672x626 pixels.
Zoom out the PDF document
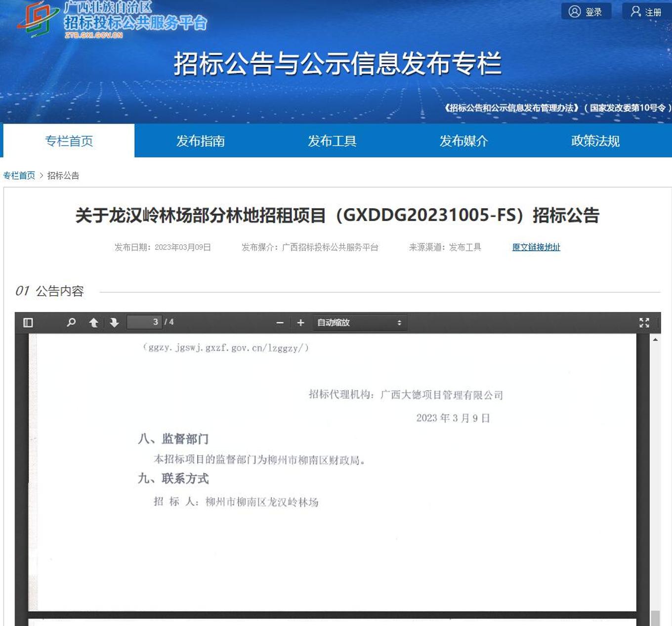tap(280, 323)
